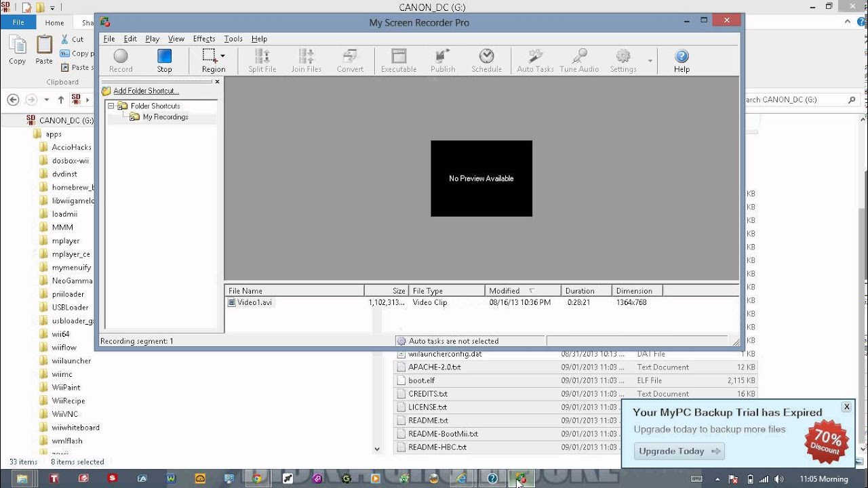Viewport: 868px width, 488px height.
Task: Sort list by File Name column
Action: point(294,291)
